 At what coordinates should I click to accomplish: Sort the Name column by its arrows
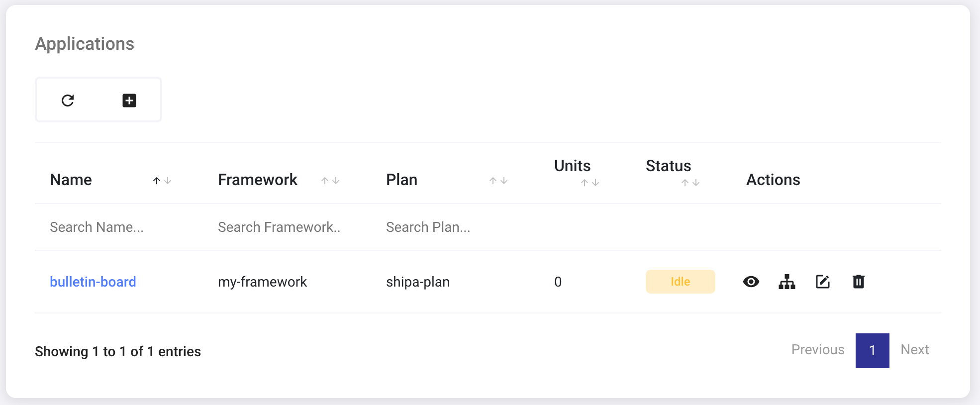click(162, 181)
